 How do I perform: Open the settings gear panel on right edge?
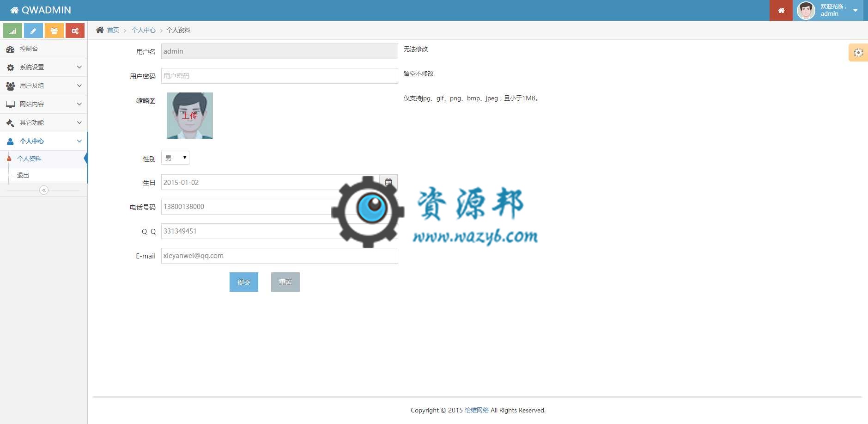pos(858,53)
